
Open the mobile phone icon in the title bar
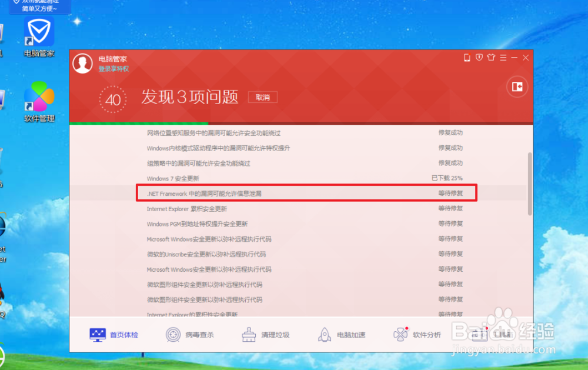click(x=467, y=58)
